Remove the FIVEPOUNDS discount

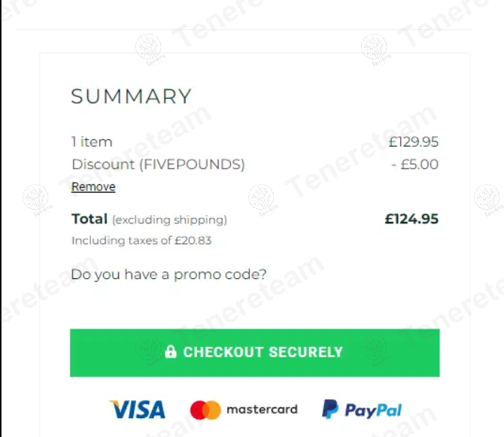click(x=93, y=187)
